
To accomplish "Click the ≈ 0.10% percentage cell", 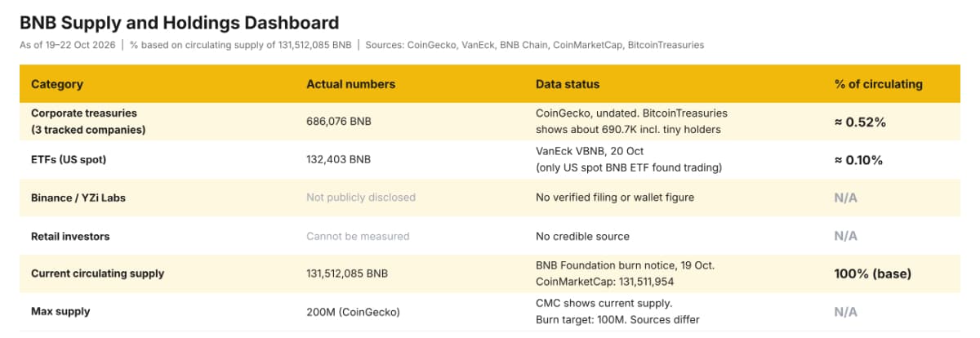I will 858,159.
